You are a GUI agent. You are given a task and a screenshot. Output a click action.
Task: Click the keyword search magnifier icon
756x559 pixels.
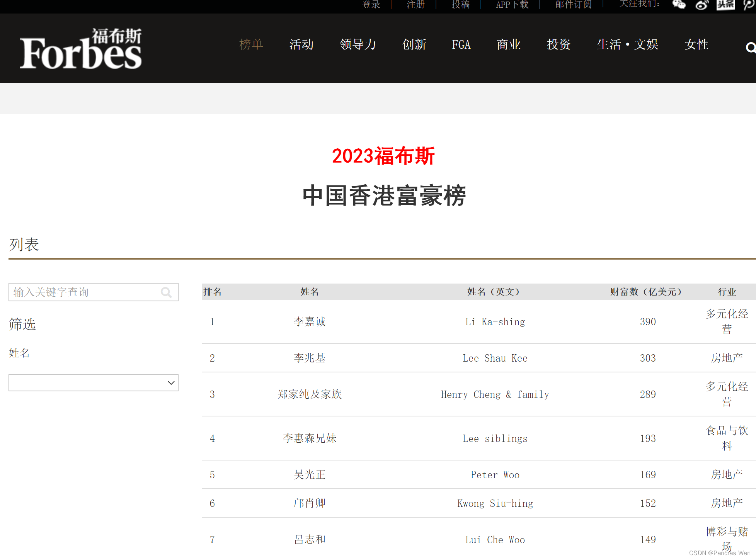coord(166,292)
